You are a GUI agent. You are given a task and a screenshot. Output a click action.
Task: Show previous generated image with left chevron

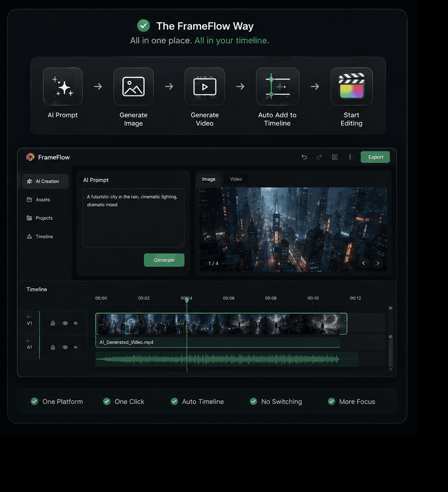[x=363, y=263]
